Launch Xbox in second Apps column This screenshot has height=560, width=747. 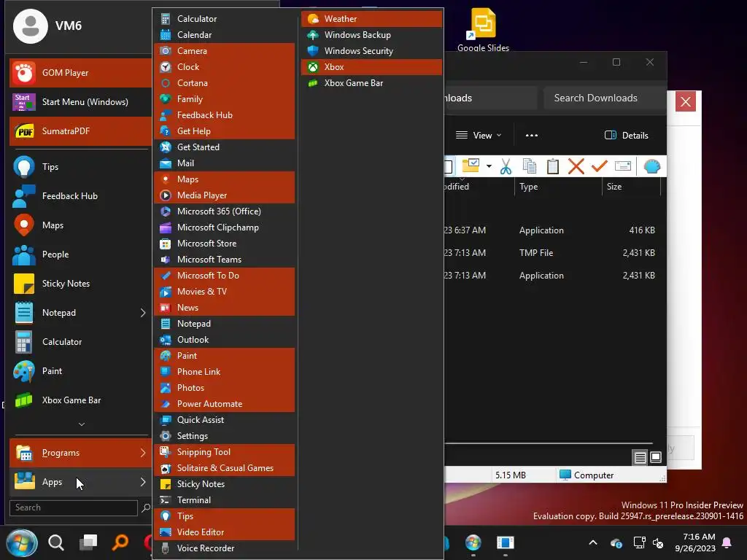point(371,67)
